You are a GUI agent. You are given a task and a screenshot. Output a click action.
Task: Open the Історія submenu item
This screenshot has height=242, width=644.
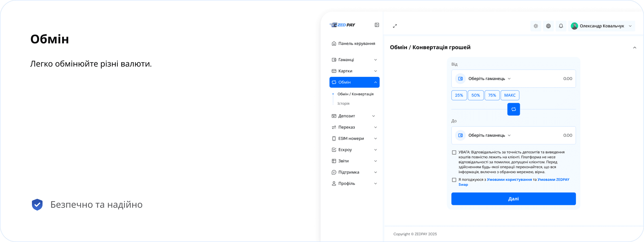click(343, 104)
